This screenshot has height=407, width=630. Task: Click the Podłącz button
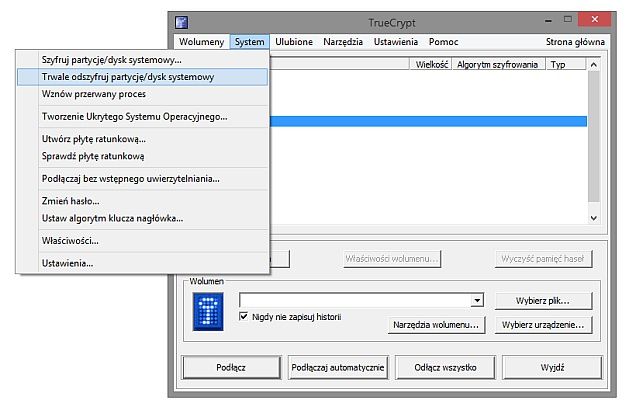pyautogui.click(x=231, y=367)
